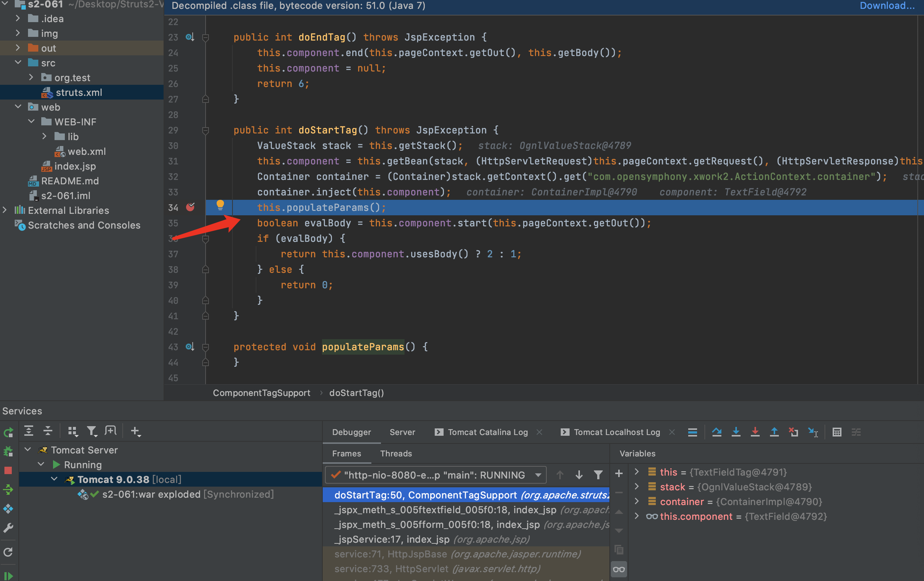Collapse the src folder

pyautogui.click(x=18, y=62)
